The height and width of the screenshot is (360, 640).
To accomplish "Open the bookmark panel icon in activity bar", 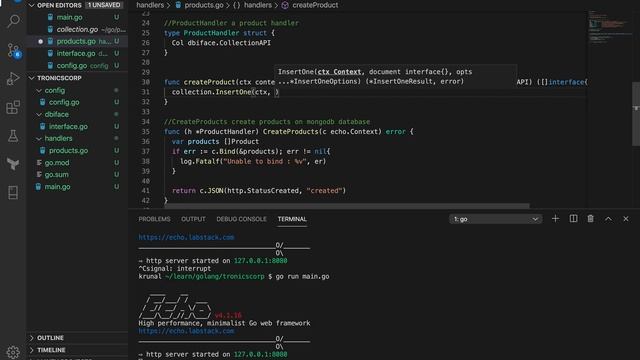I will [x=13, y=192].
